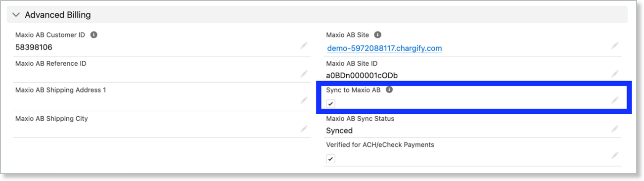Collapse the Advanced Billing section chevron
The width and height of the screenshot is (644, 181).
pos(16,15)
